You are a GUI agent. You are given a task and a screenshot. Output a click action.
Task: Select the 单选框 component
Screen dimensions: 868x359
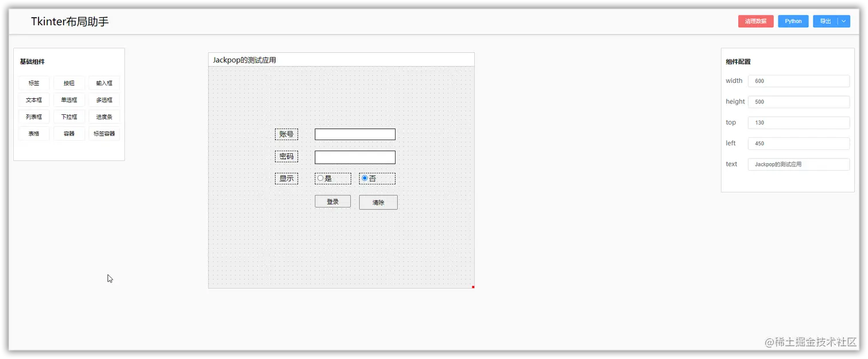(69, 100)
